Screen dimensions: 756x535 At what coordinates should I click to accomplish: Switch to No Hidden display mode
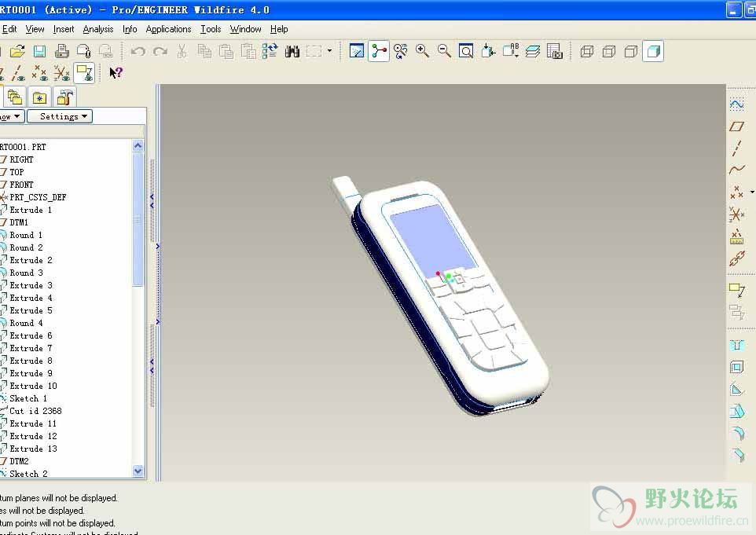click(631, 51)
